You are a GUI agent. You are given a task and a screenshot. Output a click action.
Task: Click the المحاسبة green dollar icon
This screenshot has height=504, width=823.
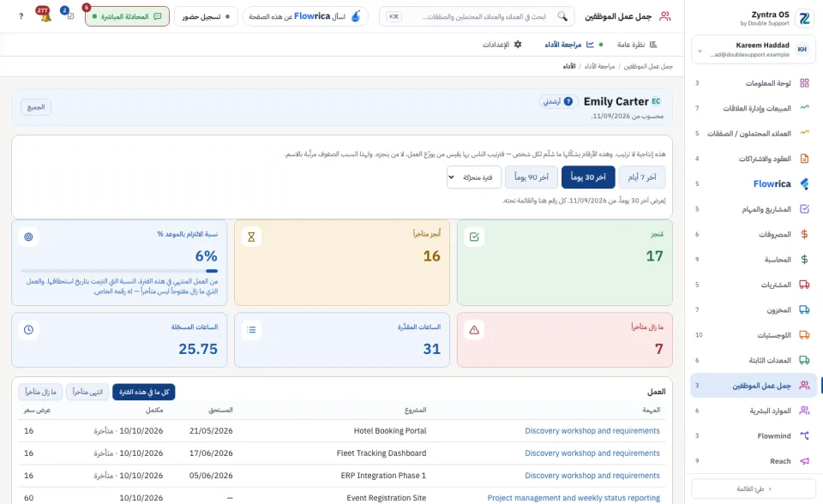pyautogui.click(x=804, y=260)
